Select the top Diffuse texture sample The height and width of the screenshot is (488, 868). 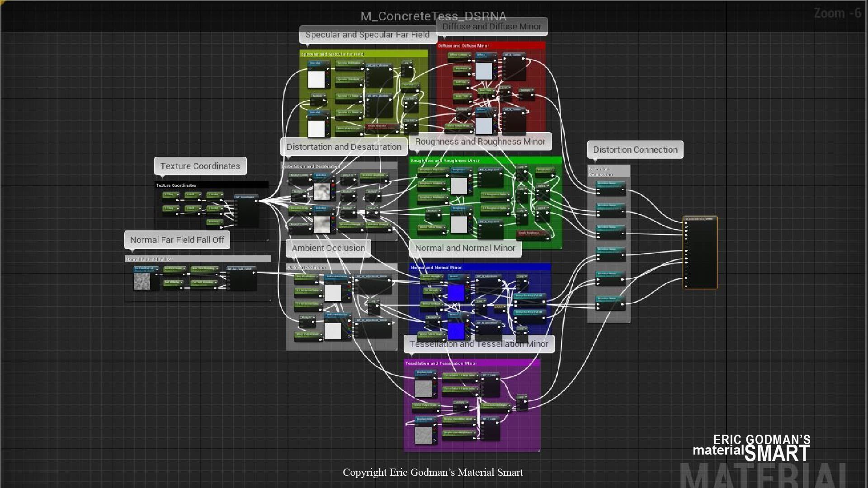pyautogui.click(x=483, y=71)
